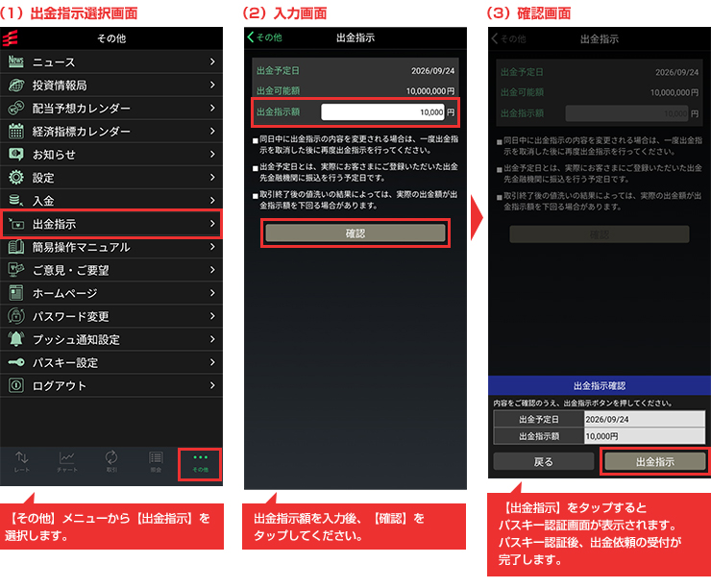Click the 出金指示確認 blue header bar
The width and height of the screenshot is (711, 588).
[x=599, y=386]
